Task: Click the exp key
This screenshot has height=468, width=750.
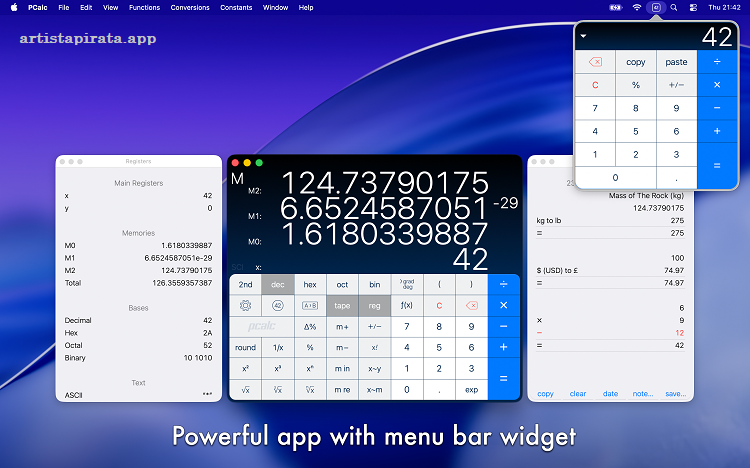Action: point(471,390)
